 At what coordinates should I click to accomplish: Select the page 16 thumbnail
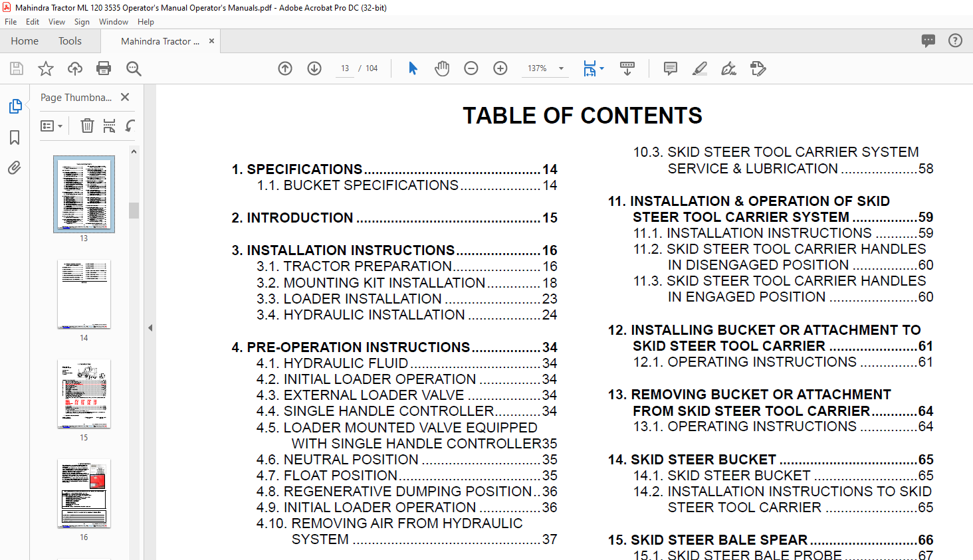point(84,494)
